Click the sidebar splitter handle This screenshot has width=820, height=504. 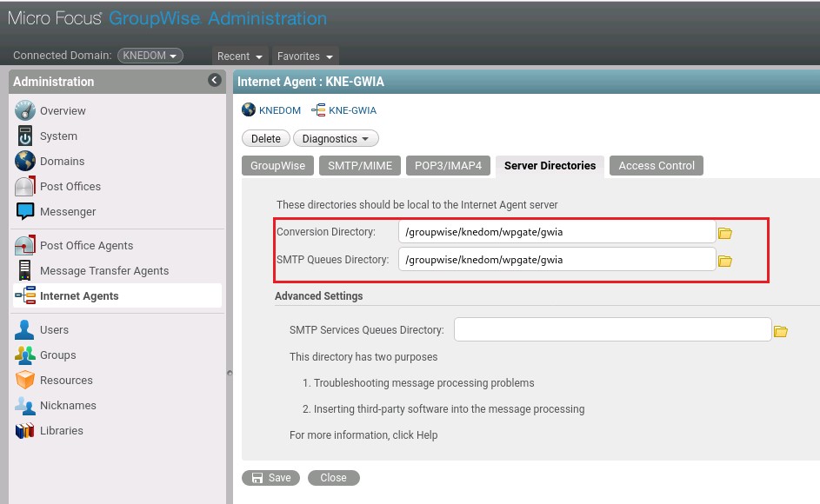(x=229, y=373)
